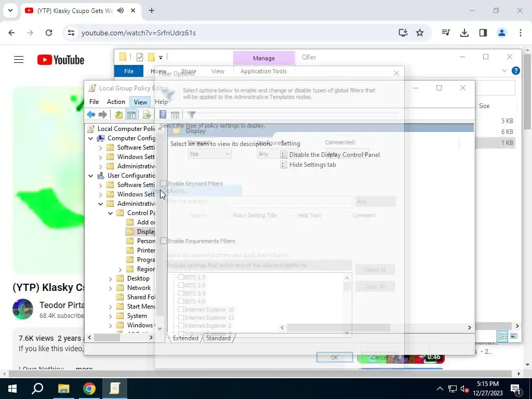
Task: Open Windows taskbar search
Action: tap(37, 389)
